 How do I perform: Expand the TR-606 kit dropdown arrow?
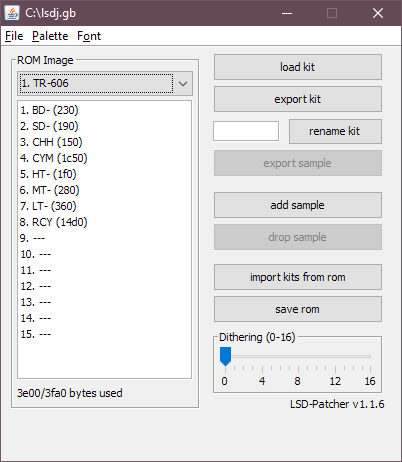(x=183, y=83)
